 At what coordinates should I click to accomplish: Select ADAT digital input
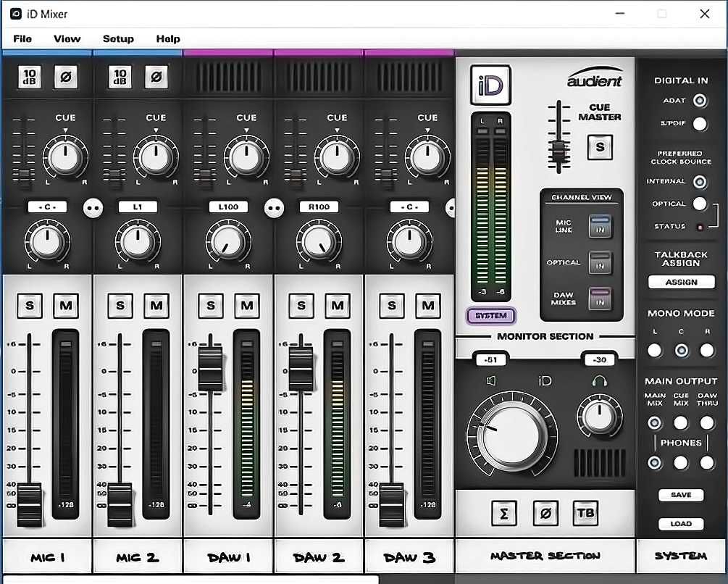700,100
